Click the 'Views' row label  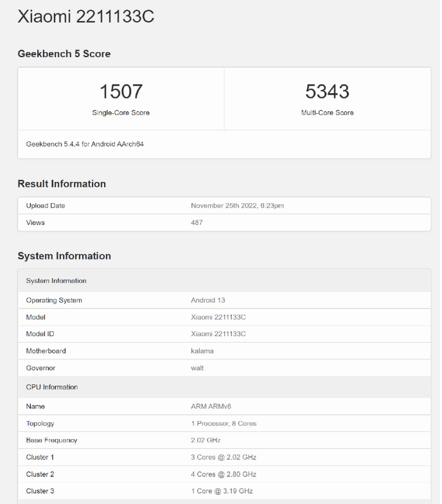point(35,222)
